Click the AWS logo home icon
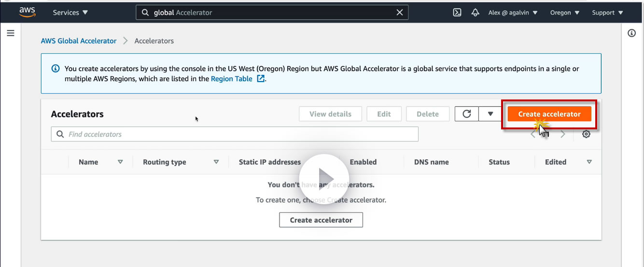 point(27,13)
